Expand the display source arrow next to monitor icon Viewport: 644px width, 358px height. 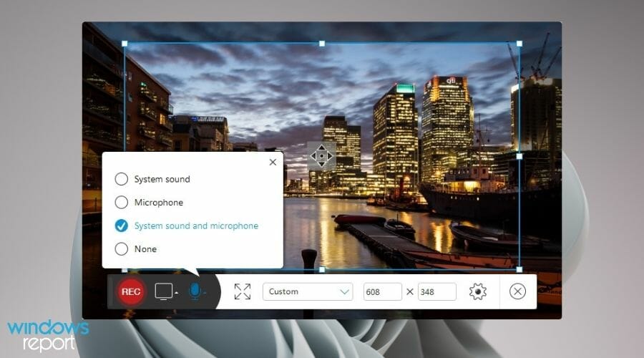176,293
